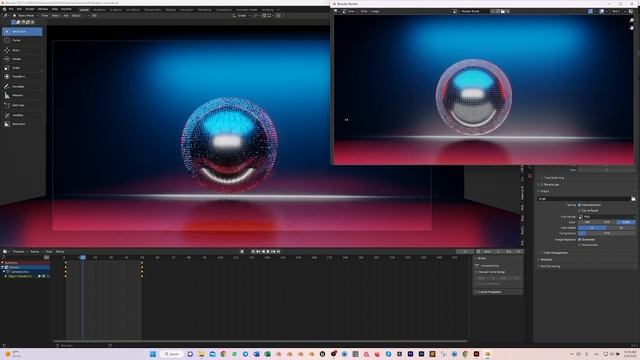Adjust the Compression slider

[607, 233]
